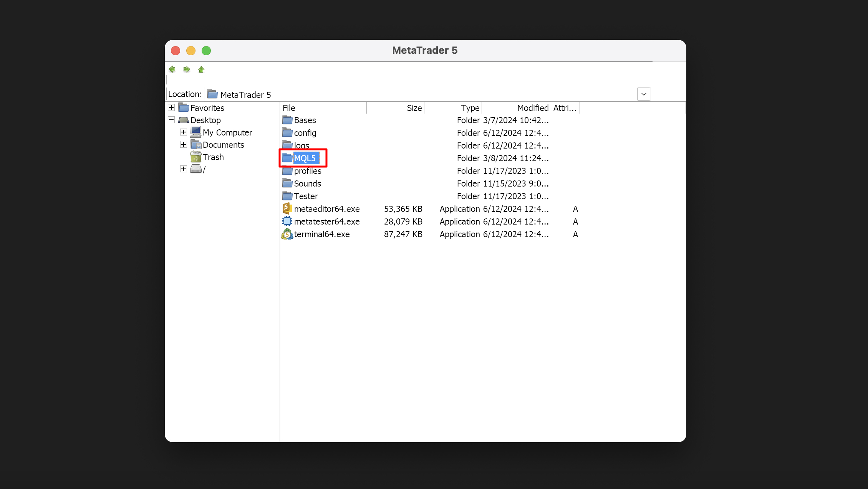Click the Sounds modified date 11/15/2023

pyautogui.click(x=516, y=183)
